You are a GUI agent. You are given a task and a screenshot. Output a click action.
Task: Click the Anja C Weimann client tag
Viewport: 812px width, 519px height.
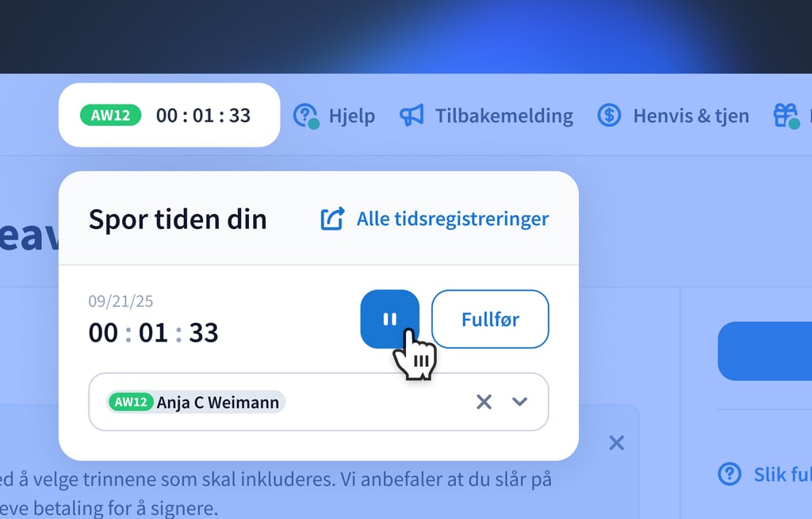click(x=196, y=402)
